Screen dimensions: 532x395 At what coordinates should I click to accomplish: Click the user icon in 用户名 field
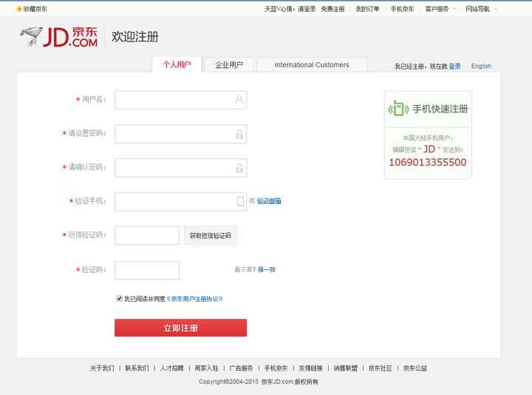point(239,99)
